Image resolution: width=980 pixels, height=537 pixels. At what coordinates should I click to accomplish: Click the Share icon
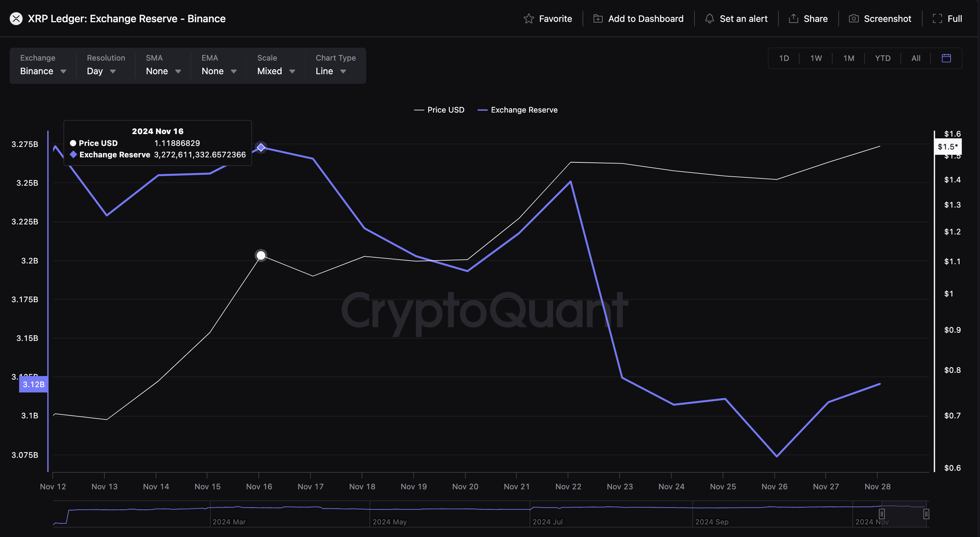(793, 18)
